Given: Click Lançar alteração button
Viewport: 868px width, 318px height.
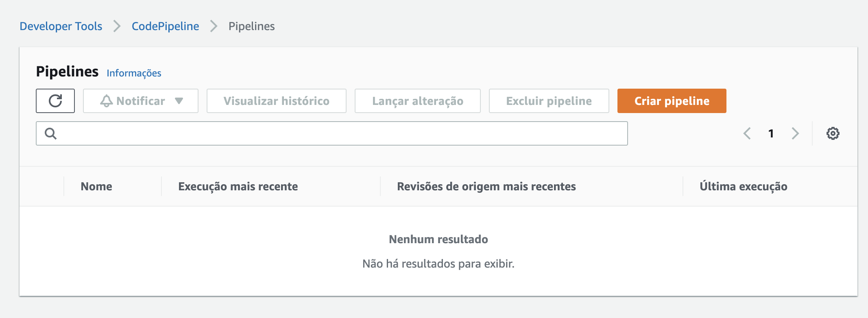Looking at the screenshot, I should (417, 101).
